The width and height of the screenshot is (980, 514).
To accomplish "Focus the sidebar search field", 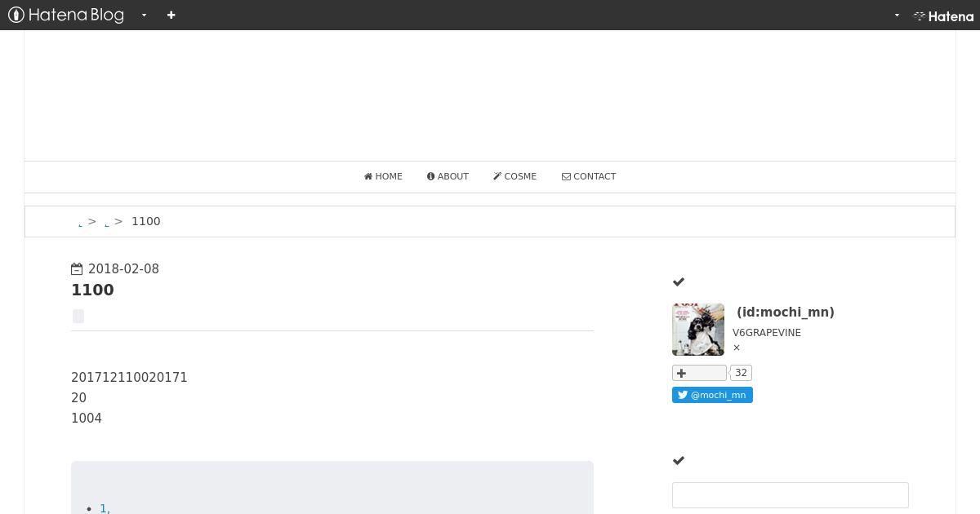I will 791,495.
